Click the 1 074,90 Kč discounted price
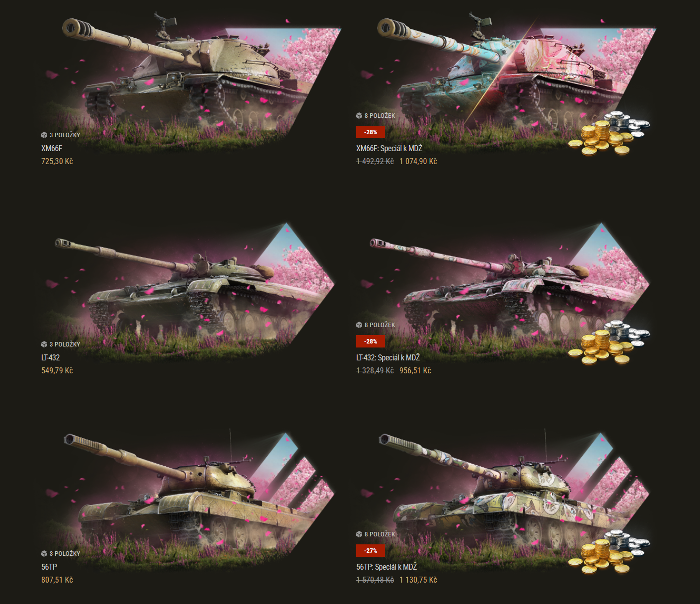 coord(418,162)
